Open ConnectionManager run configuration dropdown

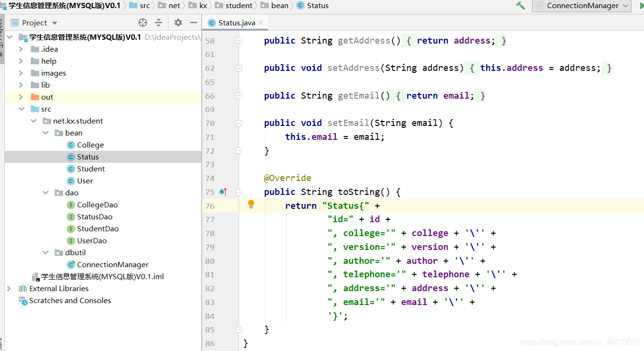click(x=582, y=6)
